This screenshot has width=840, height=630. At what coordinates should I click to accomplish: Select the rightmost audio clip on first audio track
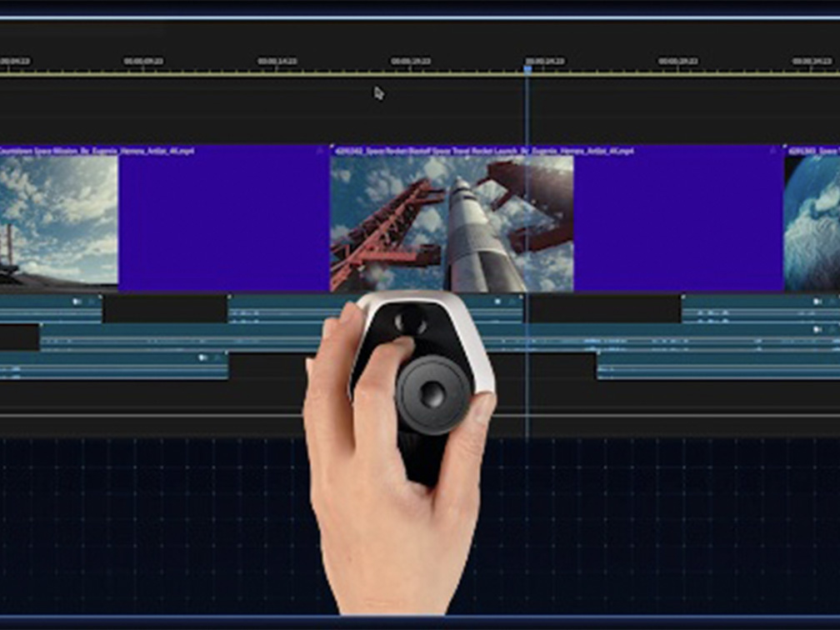[x=761, y=308]
